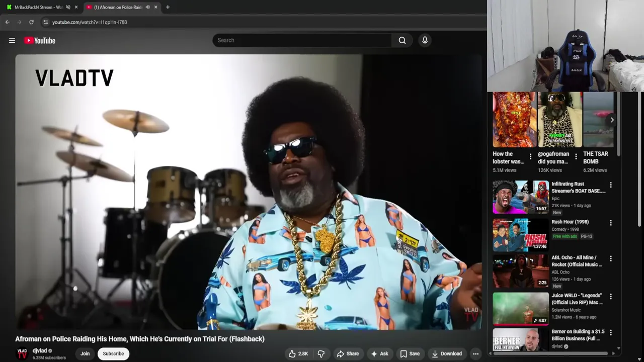Screen dimensions: 644x362
Task: Open Rush Hour (1998) movie thumbnail
Action: tap(521, 235)
